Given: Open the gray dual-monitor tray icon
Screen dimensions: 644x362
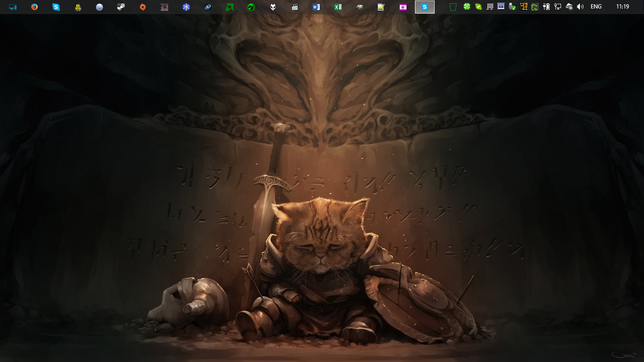Looking at the screenshot, I should (x=490, y=7).
